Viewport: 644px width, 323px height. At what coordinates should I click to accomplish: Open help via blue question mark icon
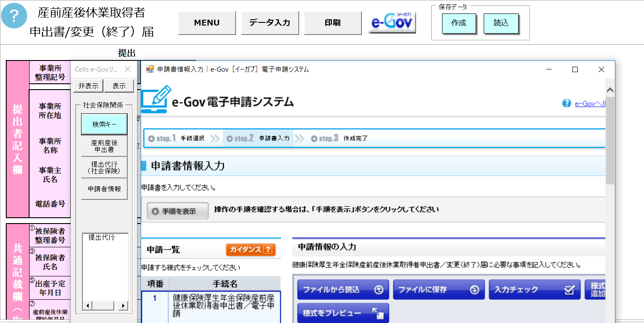(14, 16)
